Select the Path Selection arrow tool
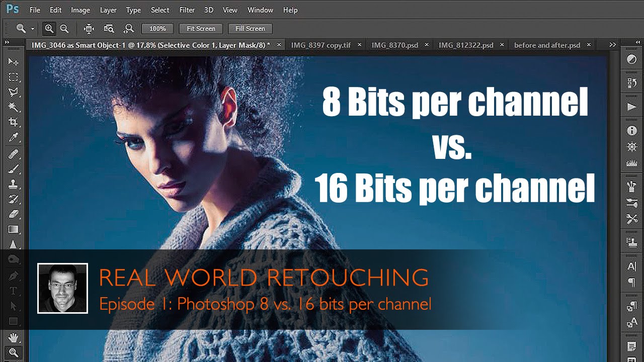Viewport: 644px width, 362px height. 14,306
